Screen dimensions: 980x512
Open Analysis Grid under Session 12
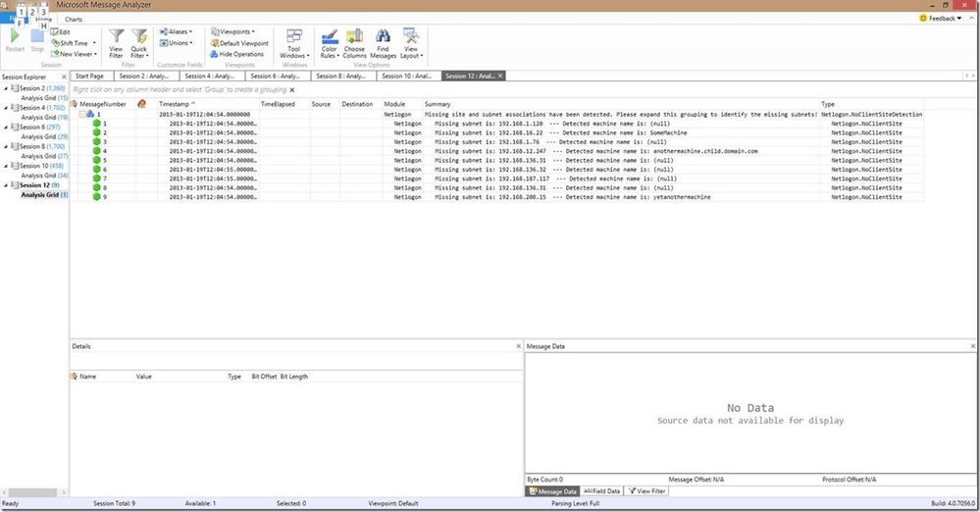pos(44,195)
